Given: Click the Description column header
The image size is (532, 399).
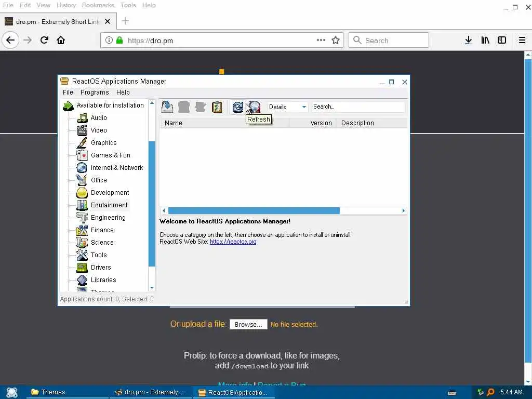Looking at the screenshot, I should tap(372, 123).
